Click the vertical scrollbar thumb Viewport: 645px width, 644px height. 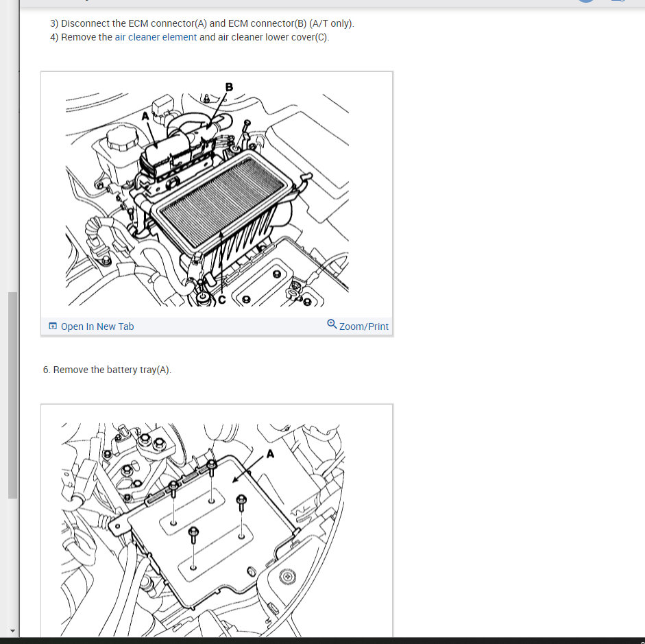(13, 396)
